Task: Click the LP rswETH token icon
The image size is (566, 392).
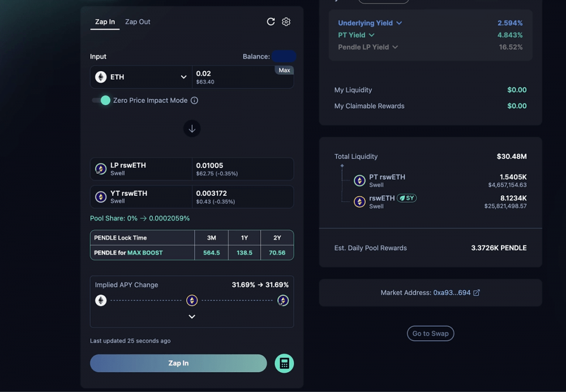Action: click(x=101, y=169)
